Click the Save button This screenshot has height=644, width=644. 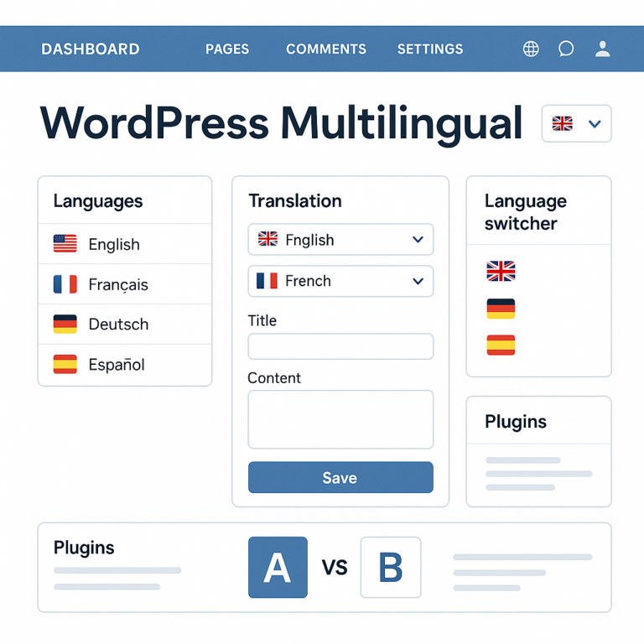340,477
